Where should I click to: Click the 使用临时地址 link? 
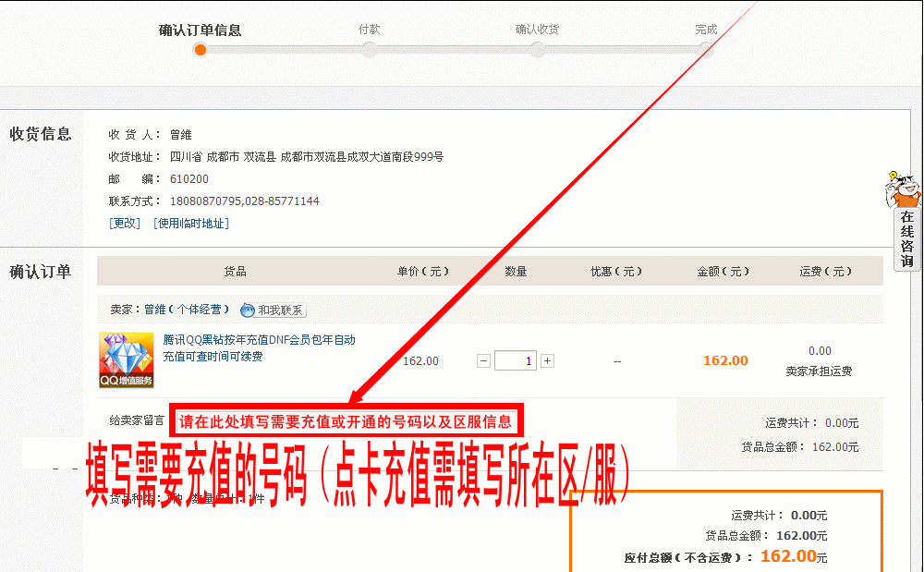tap(191, 224)
